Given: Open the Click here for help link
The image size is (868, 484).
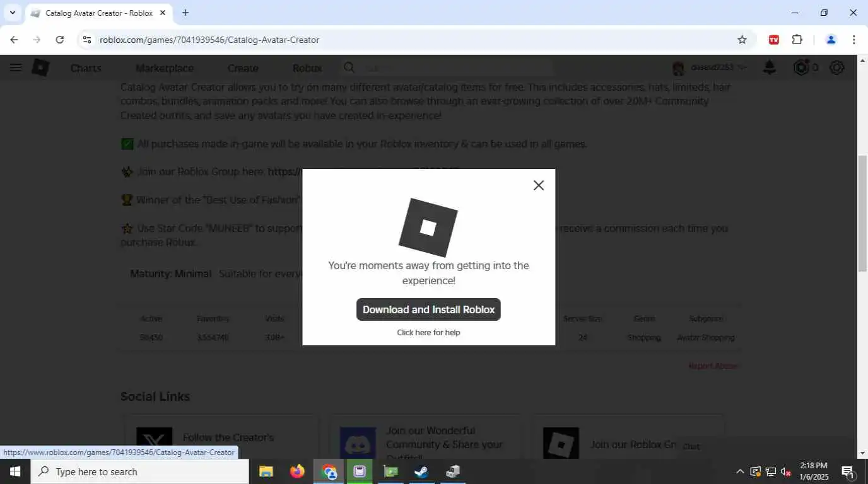Looking at the screenshot, I should click(428, 332).
